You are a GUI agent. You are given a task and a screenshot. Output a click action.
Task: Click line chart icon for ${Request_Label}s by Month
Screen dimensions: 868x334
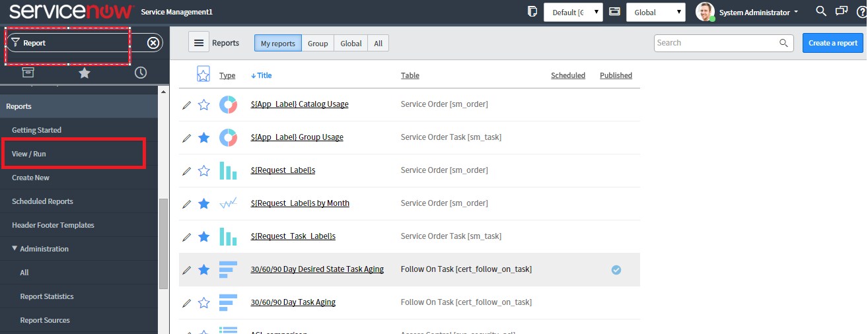point(228,203)
